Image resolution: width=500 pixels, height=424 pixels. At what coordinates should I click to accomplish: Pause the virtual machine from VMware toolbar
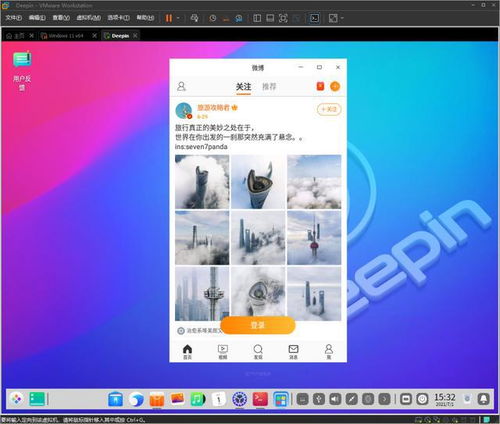(169, 18)
